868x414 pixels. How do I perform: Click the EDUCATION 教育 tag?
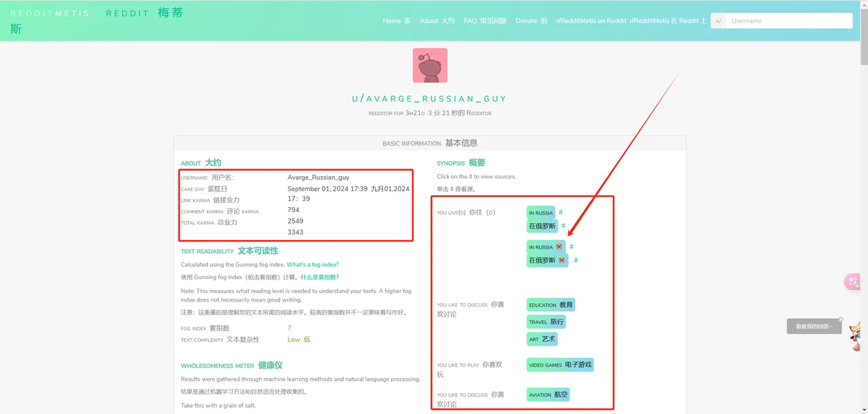[551, 305]
